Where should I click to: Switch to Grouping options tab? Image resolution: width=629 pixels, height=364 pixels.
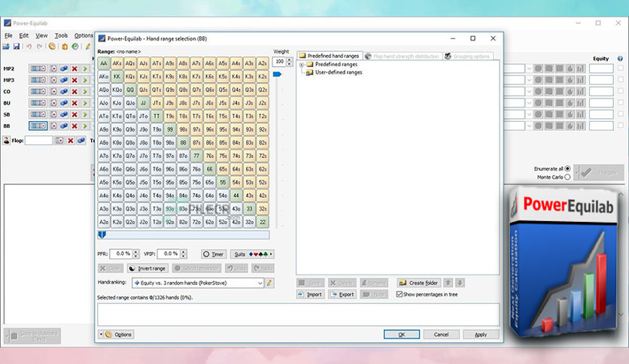pos(467,56)
